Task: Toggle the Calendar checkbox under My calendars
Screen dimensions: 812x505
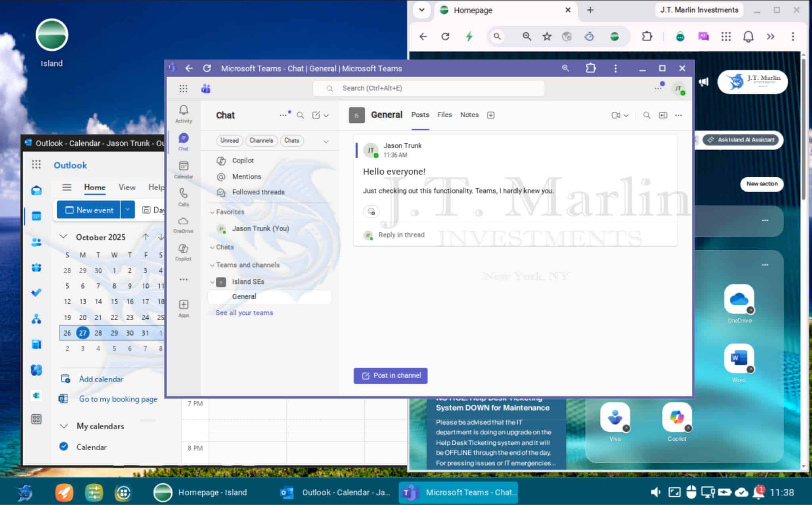Action: click(x=63, y=447)
